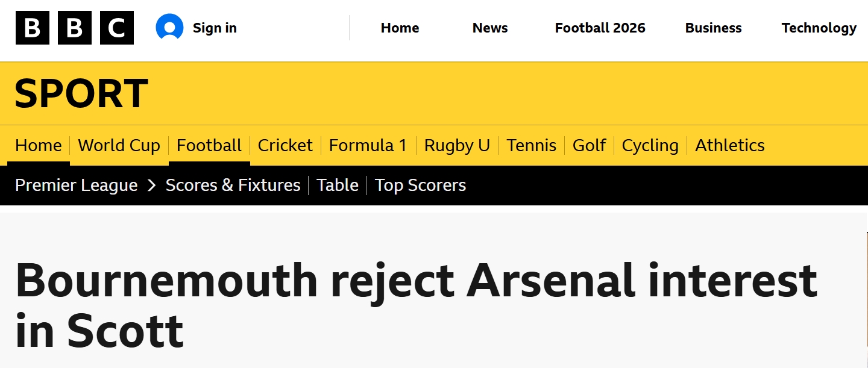Open Scores & Fixtures page
The width and height of the screenshot is (868, 368).
(x=233, y=185)
